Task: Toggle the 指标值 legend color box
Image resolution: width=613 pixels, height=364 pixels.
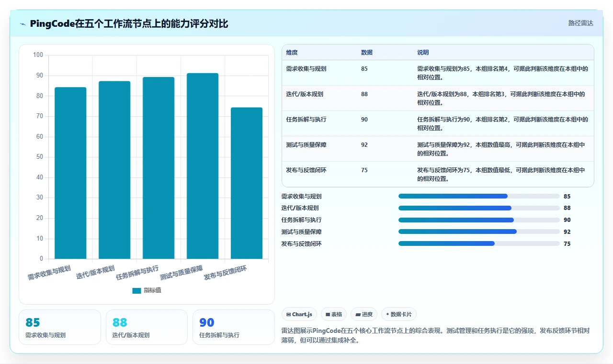Action: [x=137, y=290]
